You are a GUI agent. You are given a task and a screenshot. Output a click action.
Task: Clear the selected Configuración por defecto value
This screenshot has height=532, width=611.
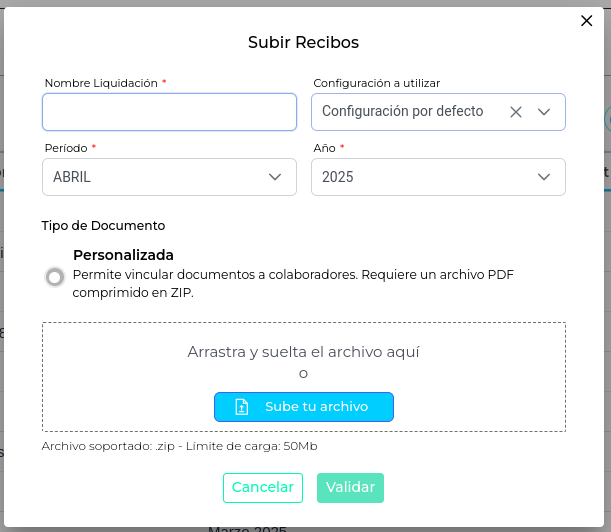[516, 112]
